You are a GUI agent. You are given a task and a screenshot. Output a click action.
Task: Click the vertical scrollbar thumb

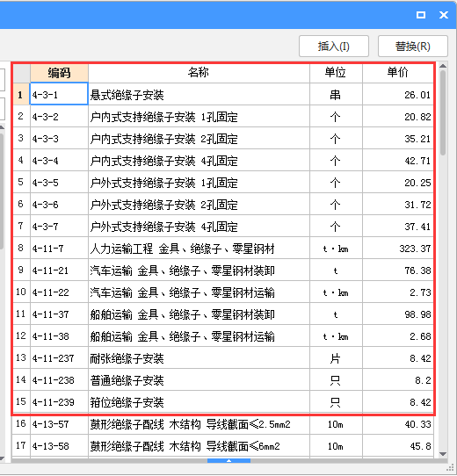(443, 112)
